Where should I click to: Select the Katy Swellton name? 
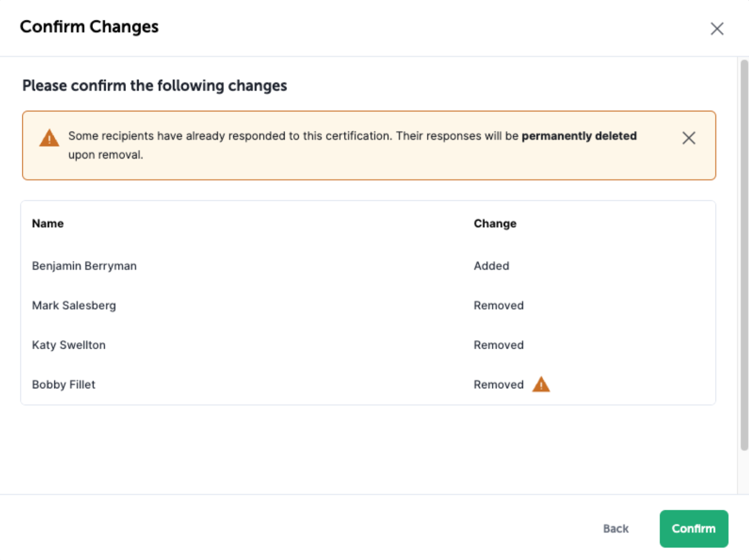pos(69,345)
